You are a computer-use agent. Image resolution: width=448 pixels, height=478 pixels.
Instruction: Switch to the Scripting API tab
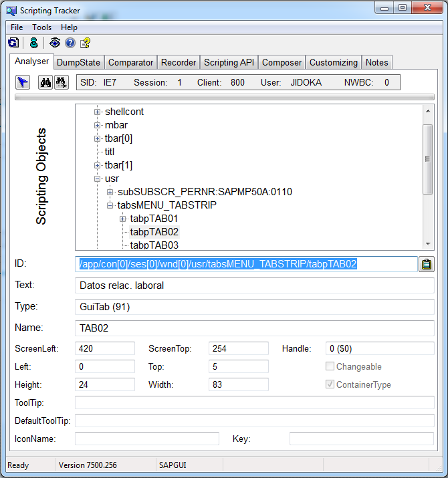tap(229, 62)
